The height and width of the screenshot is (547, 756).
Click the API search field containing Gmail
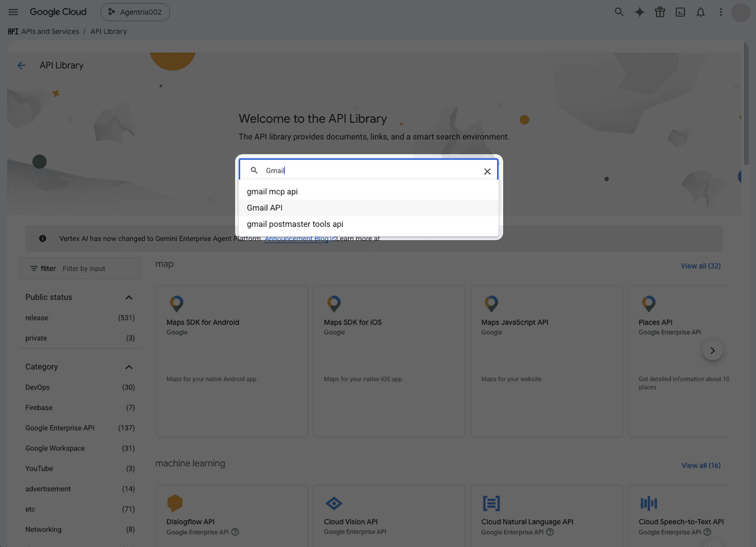[369, 170]
